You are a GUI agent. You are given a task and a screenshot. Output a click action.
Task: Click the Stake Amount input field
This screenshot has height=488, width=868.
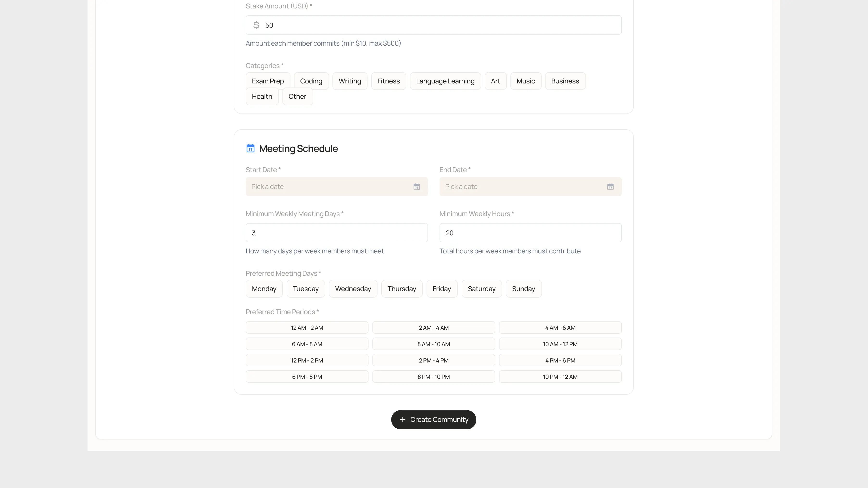[x=438, y=25]
